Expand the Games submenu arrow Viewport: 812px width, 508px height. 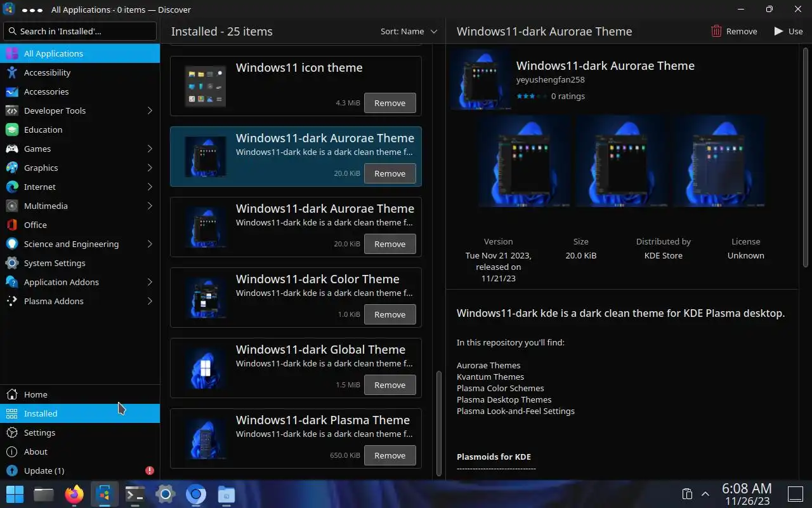pyautogui.click(x=150, y=149)
